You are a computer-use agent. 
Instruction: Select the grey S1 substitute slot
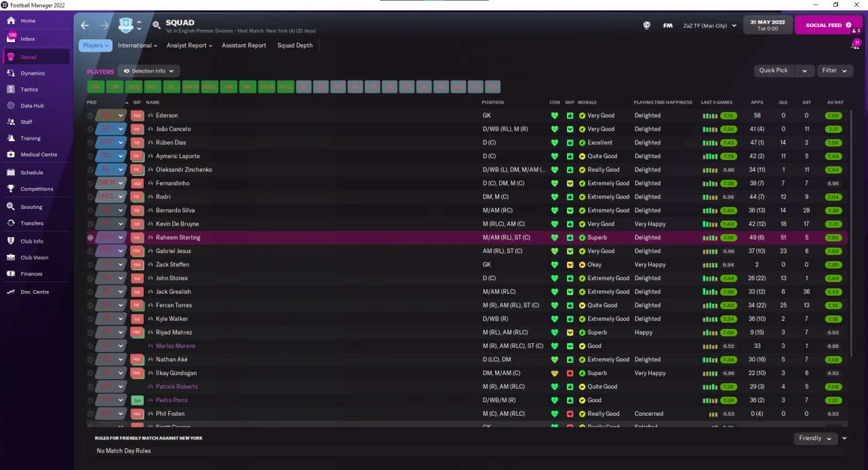click(304, 87)
